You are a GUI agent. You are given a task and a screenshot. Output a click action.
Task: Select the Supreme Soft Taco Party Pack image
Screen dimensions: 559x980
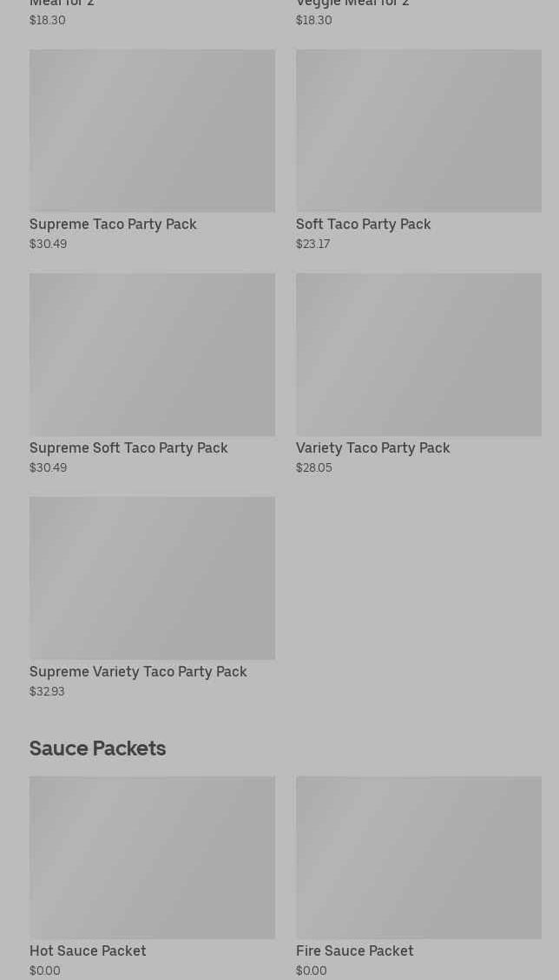pos(152,355)
